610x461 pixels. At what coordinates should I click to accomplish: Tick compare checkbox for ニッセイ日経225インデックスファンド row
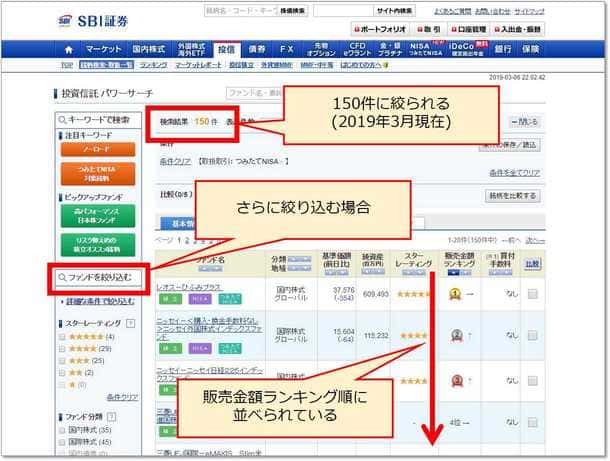pyautogui.click(x=533, y=380)
